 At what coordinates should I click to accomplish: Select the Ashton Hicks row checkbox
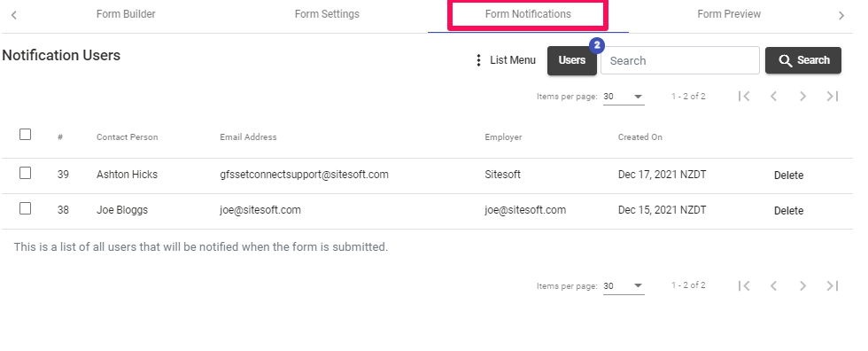(x=25, y=174)
